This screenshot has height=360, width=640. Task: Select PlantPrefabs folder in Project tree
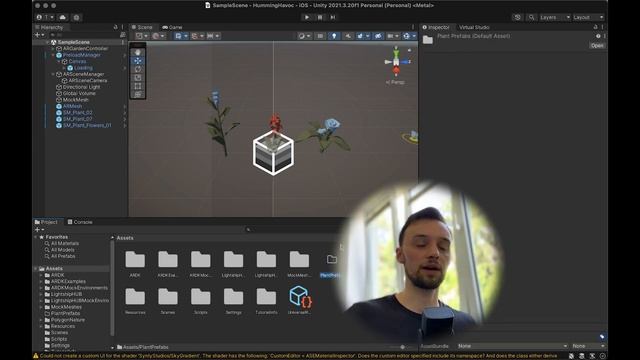click(65, 313)
